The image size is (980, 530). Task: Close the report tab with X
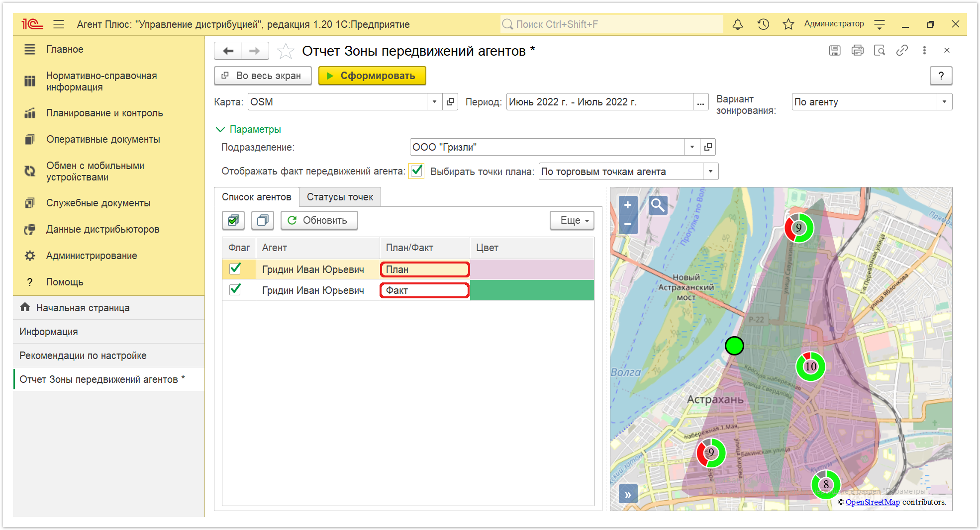tap(947, 50)
